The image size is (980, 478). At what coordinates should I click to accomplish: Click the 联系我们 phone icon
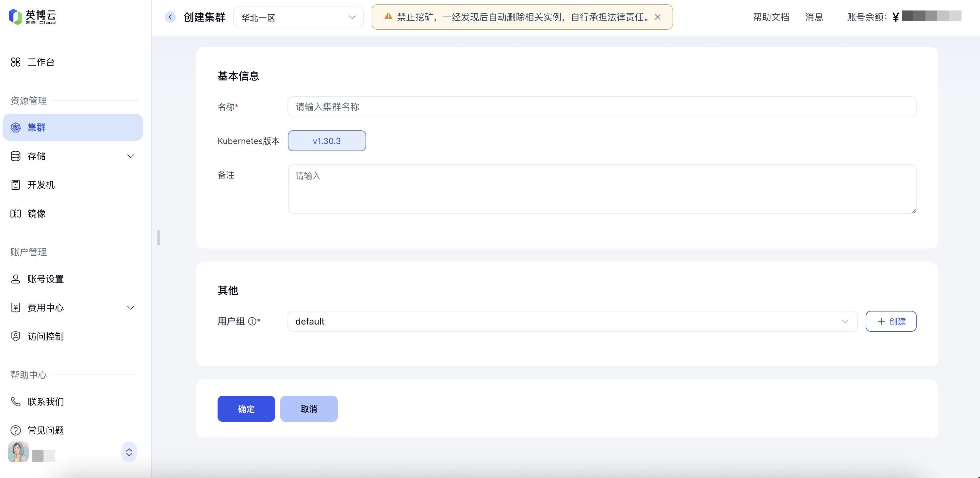pos(16,402)
